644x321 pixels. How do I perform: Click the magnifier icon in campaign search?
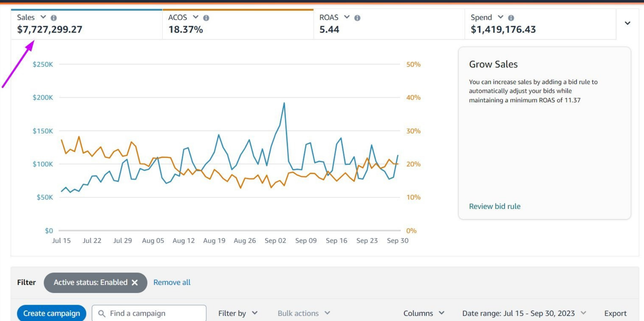pos(102,314)
